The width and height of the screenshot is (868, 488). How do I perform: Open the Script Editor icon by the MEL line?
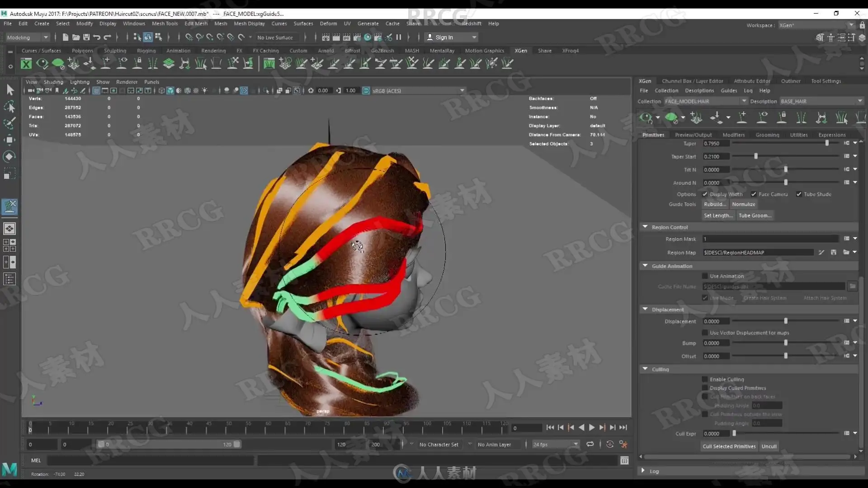624,460
